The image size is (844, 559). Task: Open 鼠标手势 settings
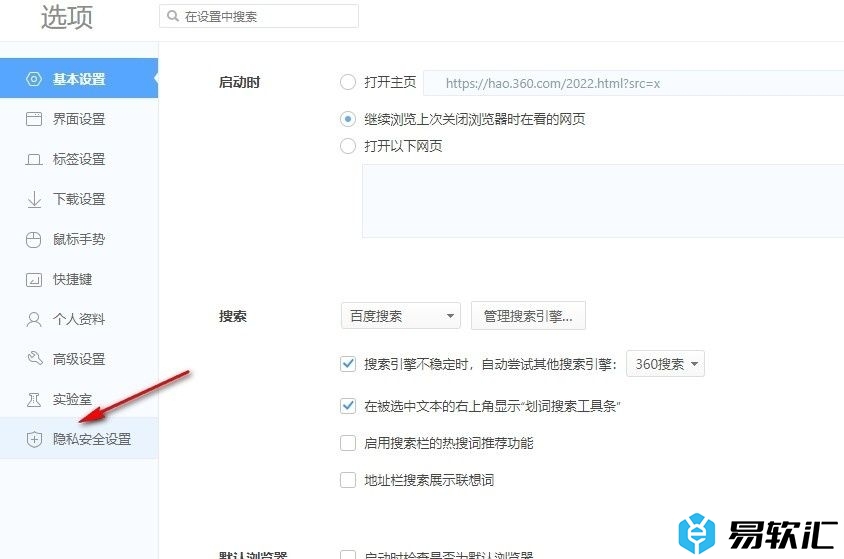coord(79,239)
